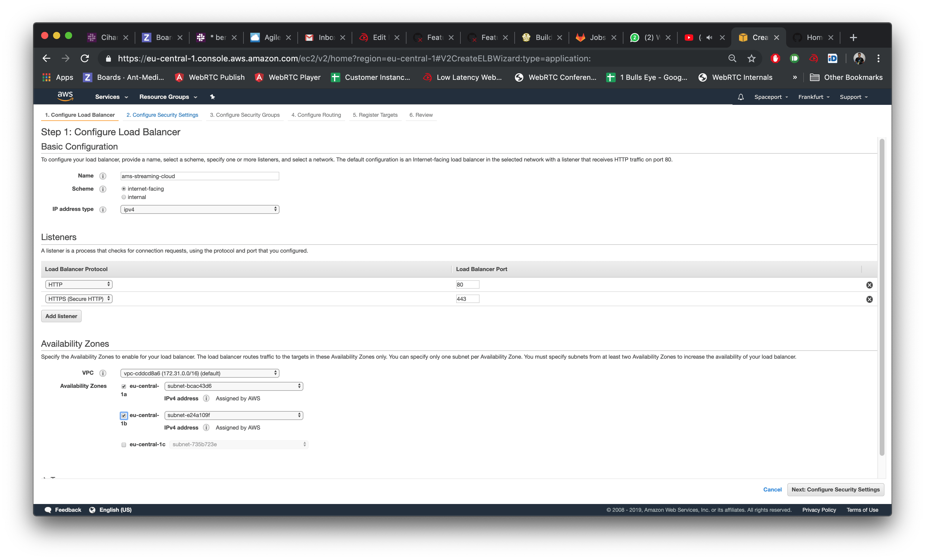
Task: Click the port 443 input field
Action: pos(467,299)
